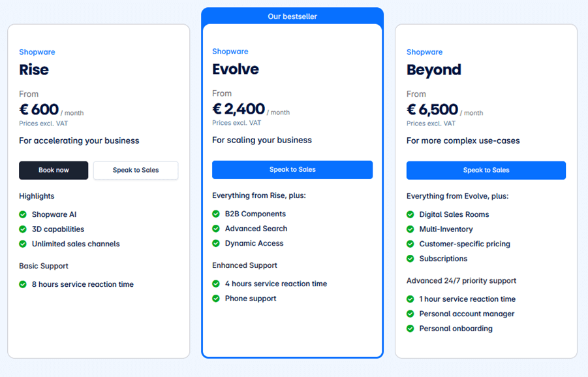Image resolution: width=588 pixels, height=377 pixels.
Task: Click Speak to Sales under Beyond plan
Action: tap(486, 171)
